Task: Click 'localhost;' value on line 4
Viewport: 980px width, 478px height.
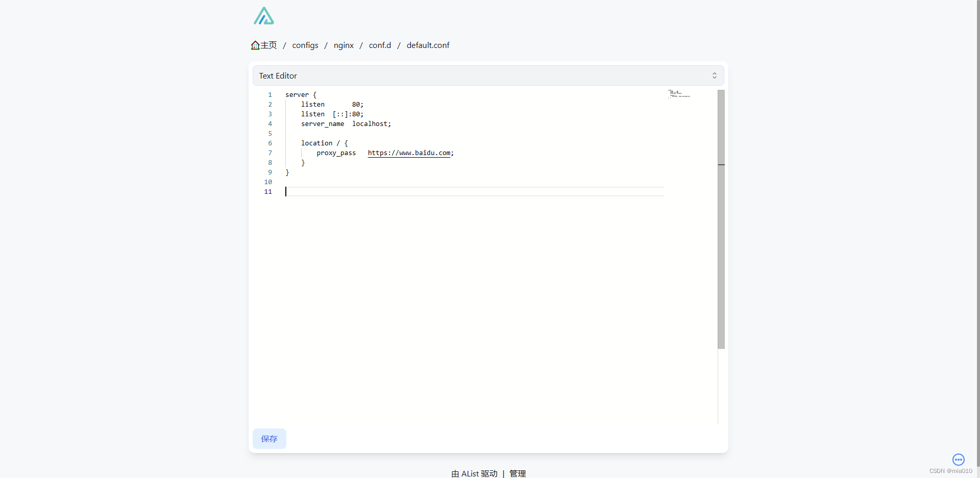Action: pos(372,124)
